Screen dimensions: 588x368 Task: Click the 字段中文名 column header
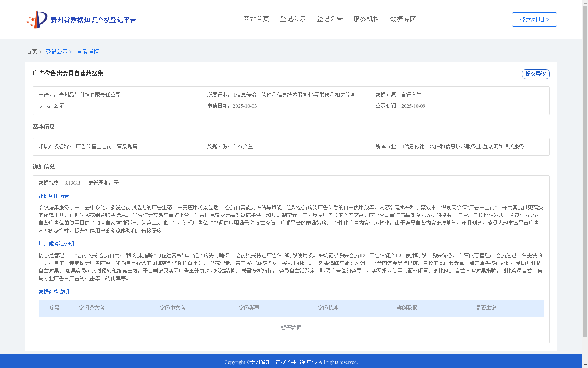[x=173, y=308]
